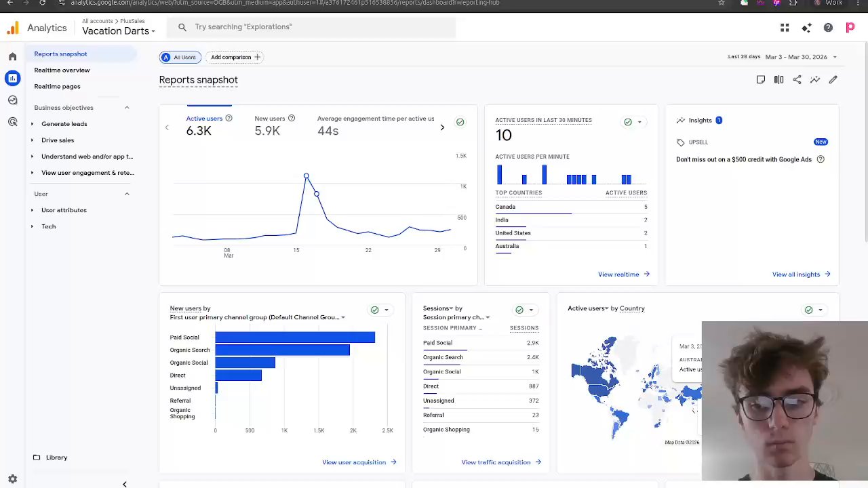Open the Admin settings gear icon
This screenshot has width=868, height=488.
(x=12, y=479)
